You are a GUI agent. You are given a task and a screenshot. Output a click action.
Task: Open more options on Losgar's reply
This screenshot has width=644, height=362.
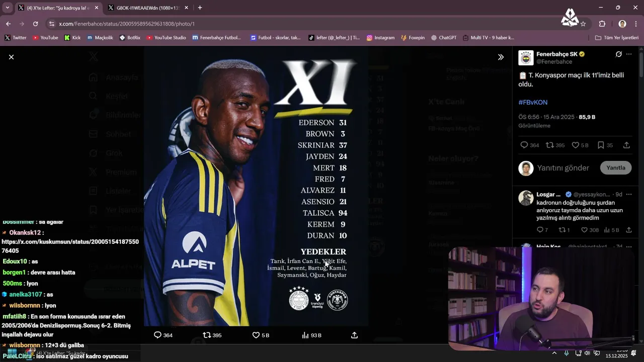629,194
